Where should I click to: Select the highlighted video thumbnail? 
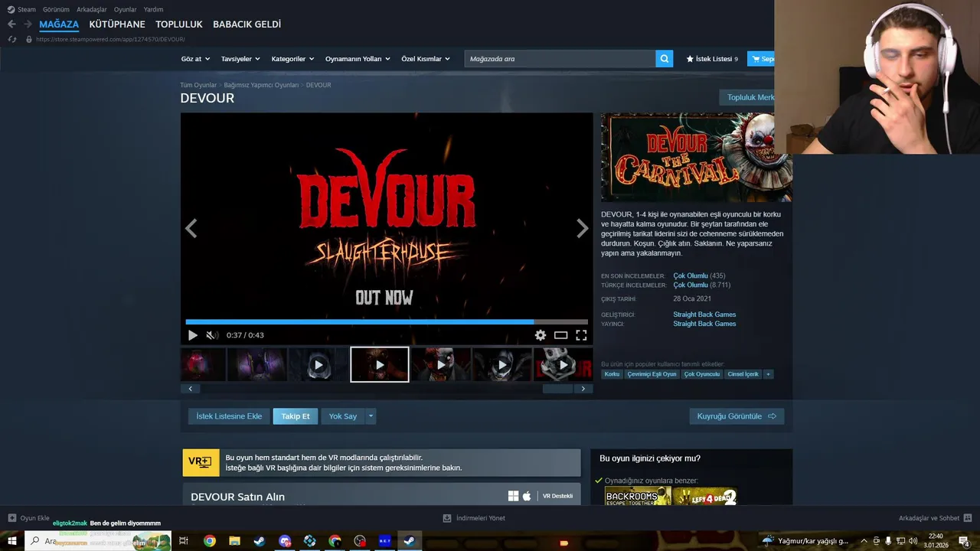point(380,365)
